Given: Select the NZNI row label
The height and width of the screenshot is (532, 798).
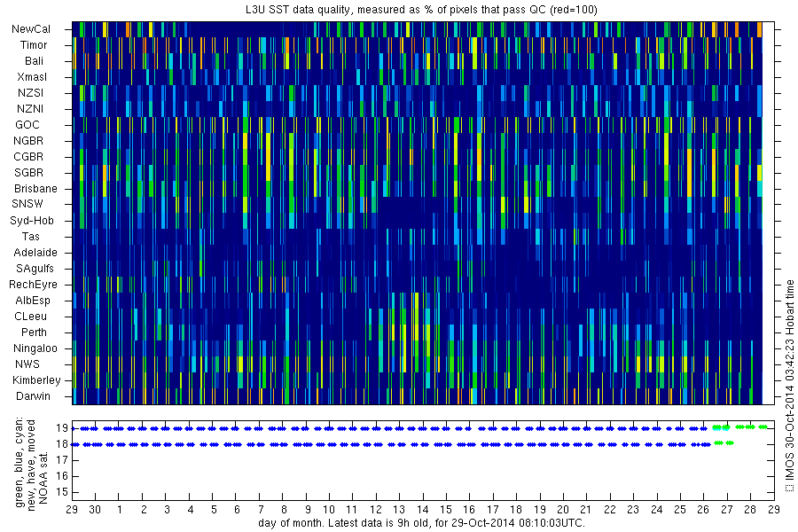Looking at the screenshot, I should click(x=30, y=109).
